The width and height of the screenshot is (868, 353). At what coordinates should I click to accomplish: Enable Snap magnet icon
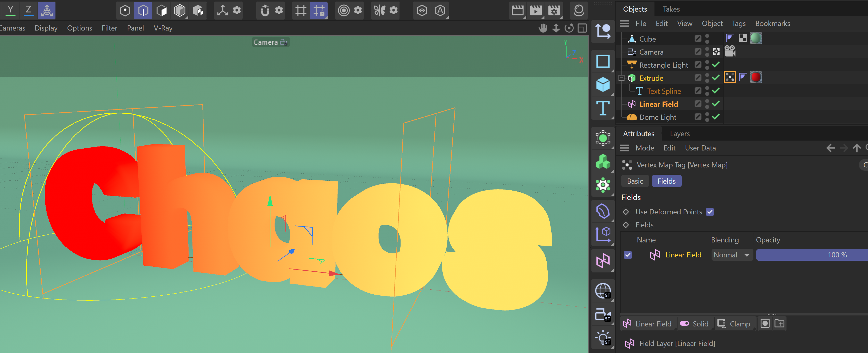pos(265,10)
